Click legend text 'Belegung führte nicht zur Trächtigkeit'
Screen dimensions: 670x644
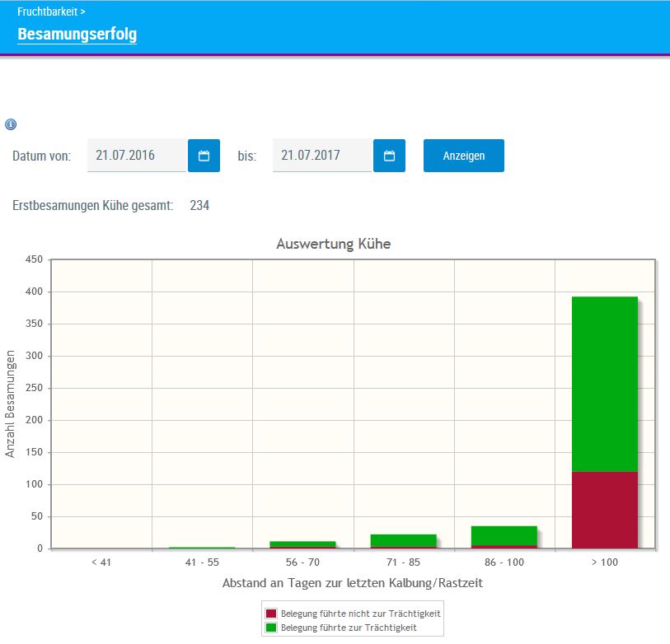point(361,614)
